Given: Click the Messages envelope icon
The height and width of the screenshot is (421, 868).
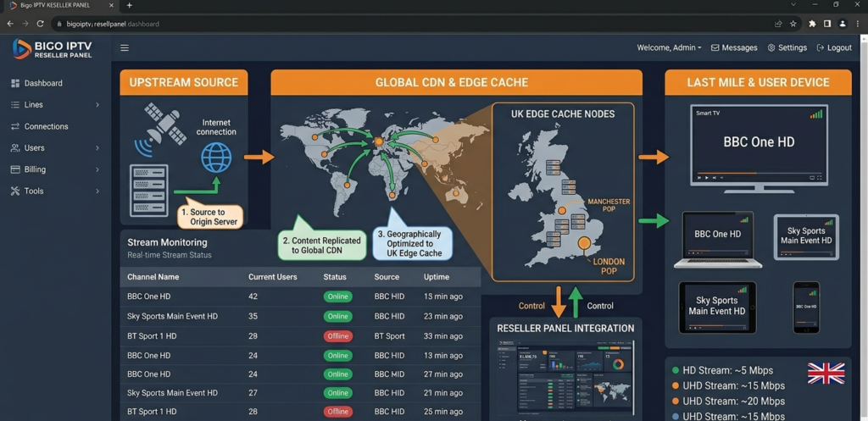Looking at the screenshot, I should [715, 47].
